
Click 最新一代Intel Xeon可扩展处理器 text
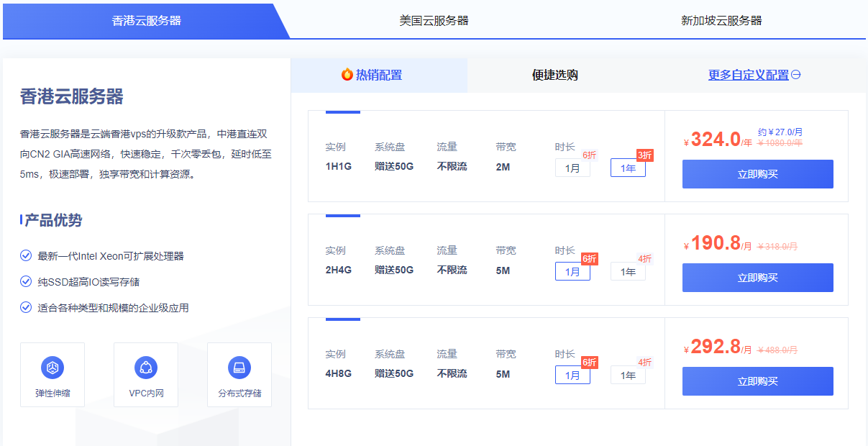pos(111,256)
